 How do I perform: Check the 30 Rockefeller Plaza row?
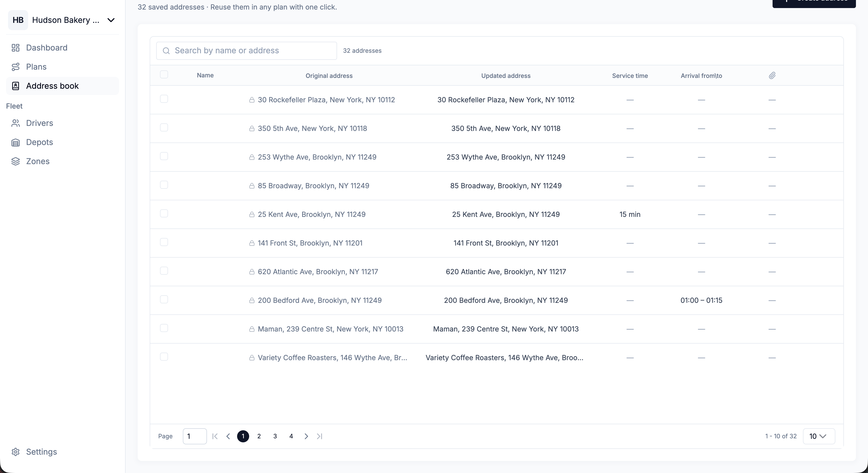click(164, 99)
